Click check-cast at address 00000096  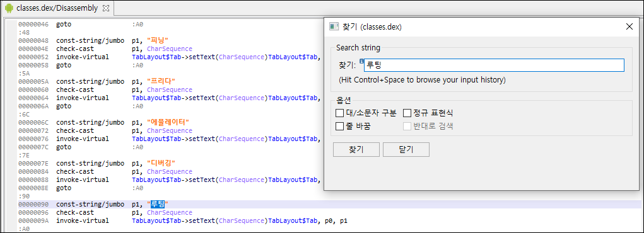75,212
